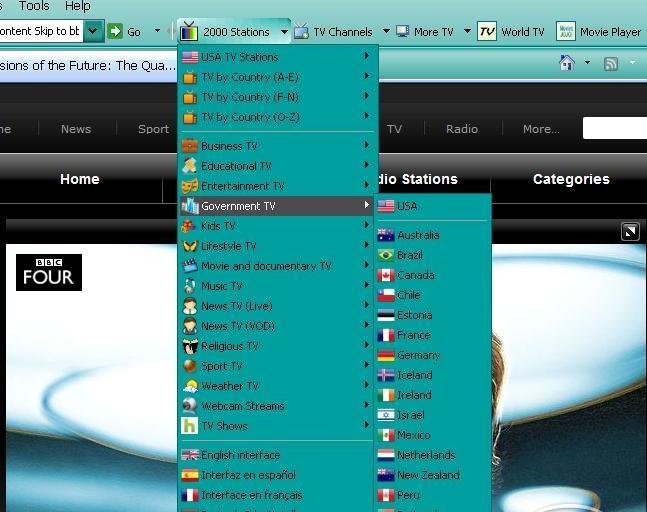Choose Mexico in Government TV list
Image resolution: width=647 pixels, height=512 pixels.
[433, 435]
